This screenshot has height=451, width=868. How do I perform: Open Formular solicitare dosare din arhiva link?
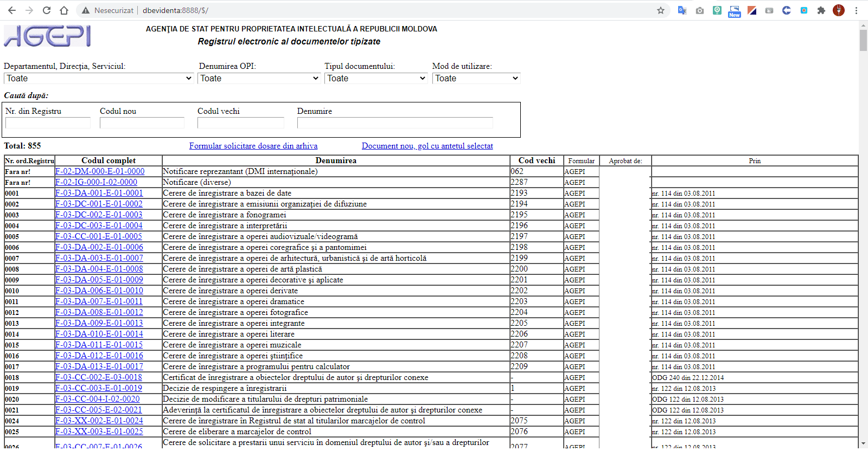[x=253, y=146]
